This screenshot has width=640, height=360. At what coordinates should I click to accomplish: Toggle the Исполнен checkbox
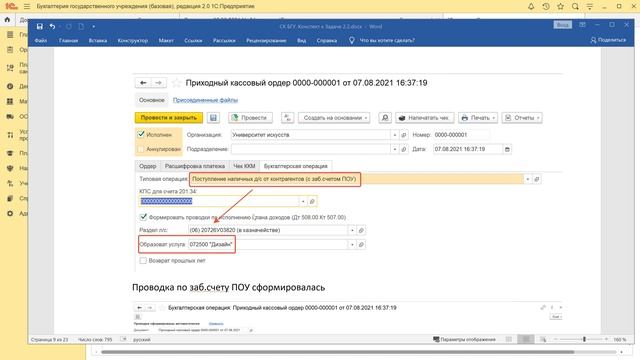[x=141, y=134]
